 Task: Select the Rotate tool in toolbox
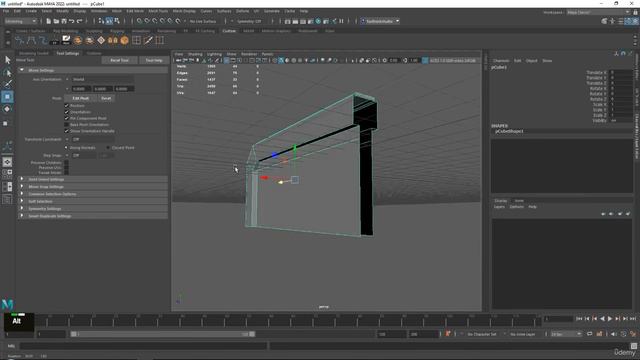click(7, 109)
